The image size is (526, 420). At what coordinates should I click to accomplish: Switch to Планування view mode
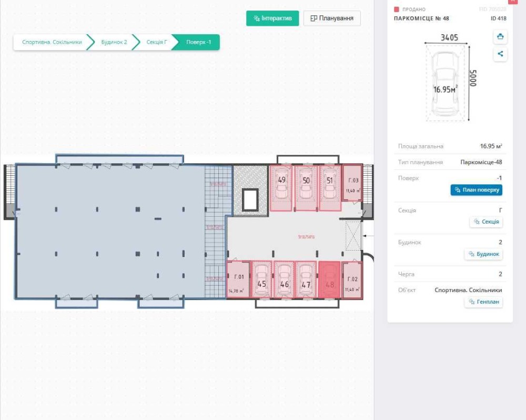(332, 18)
